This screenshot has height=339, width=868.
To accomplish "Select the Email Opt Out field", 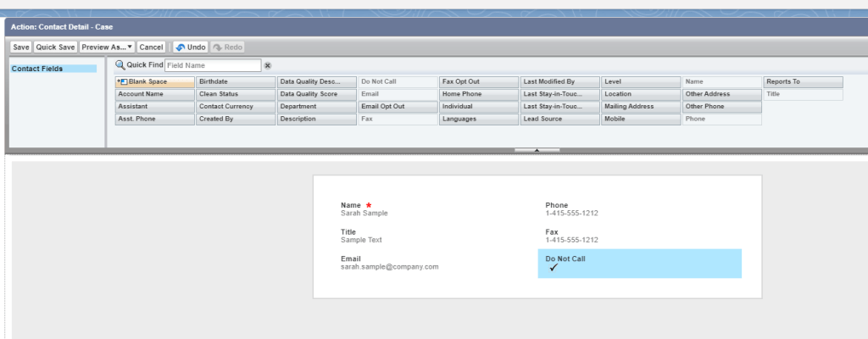I will (398, 107).
